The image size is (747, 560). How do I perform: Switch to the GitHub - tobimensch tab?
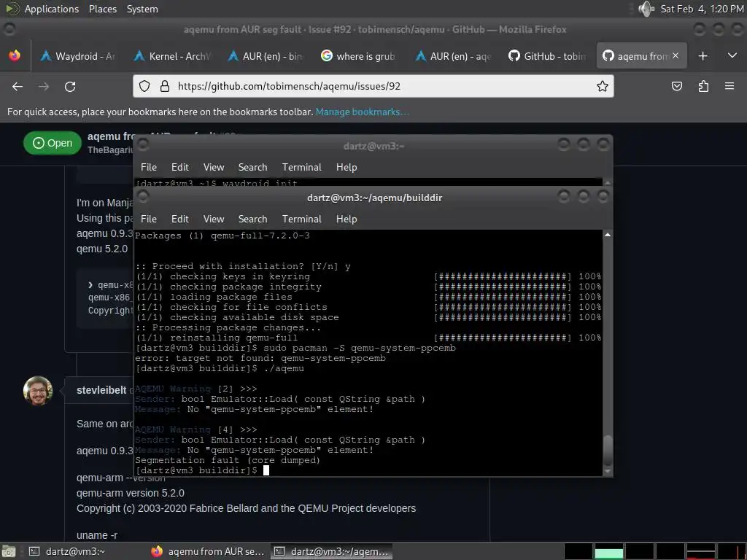click(547, 56)
